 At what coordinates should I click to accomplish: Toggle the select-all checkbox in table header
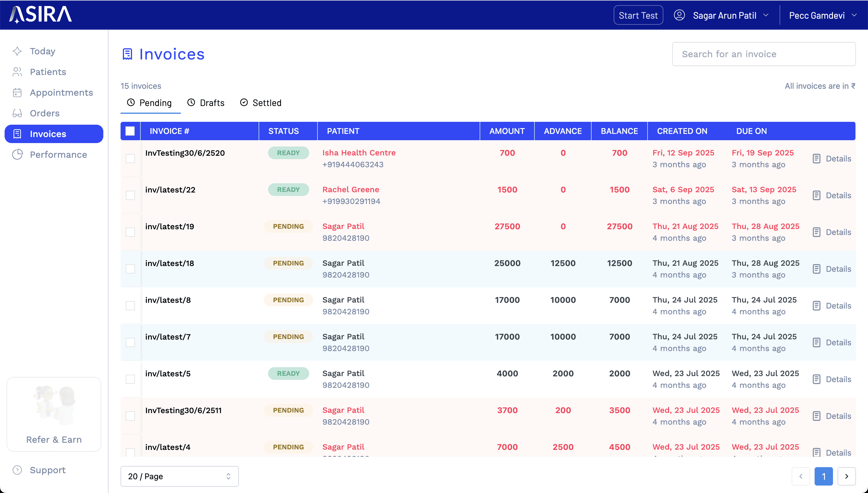[x=130, y=131]
